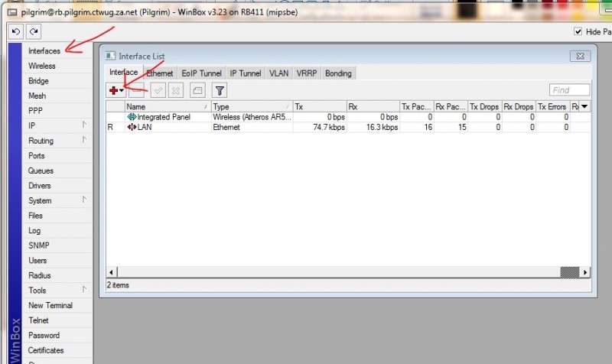Open the Ports menu item

36,156
